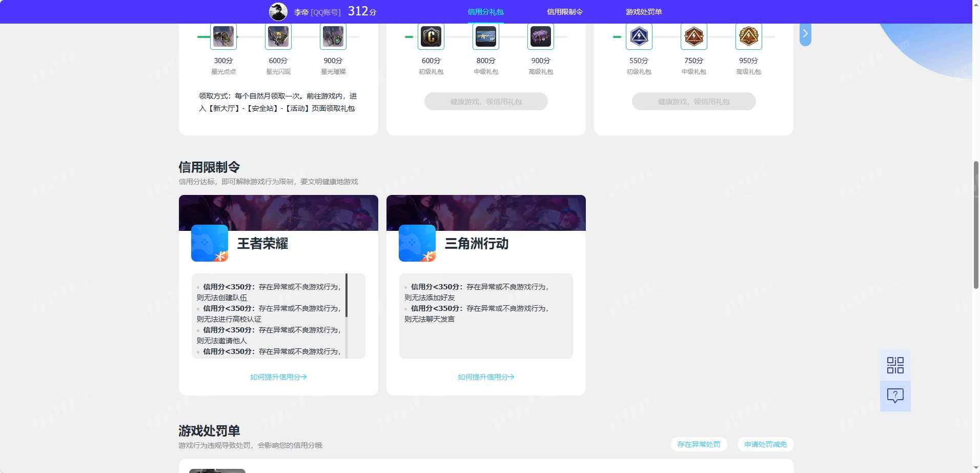The image size is (980, 473).
Task: Click the 312分 credit score text
Action: tap(362, 11)
